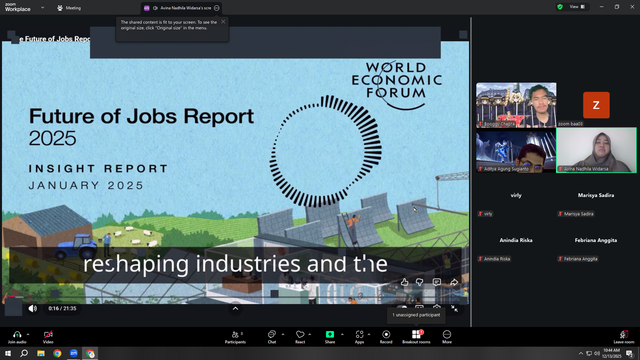Click the Join audio headphone icon
This screenshot has height=360, width=640.
17,334
